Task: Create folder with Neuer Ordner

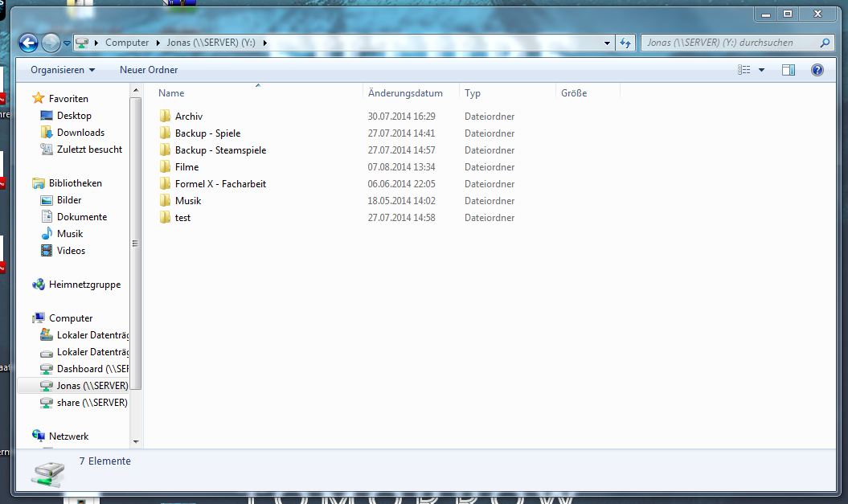Action: coord(149,70)
